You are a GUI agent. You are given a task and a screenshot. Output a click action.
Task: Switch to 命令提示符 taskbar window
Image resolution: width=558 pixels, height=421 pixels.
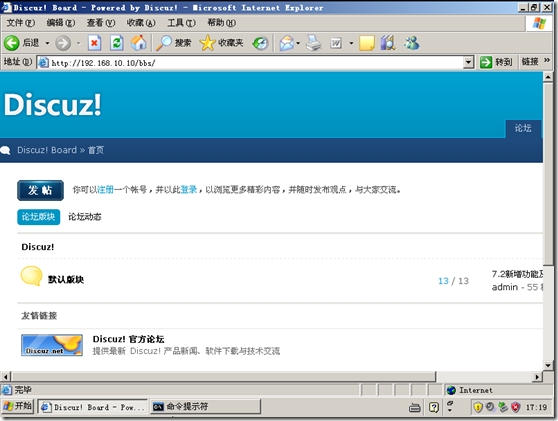[205, 407]
